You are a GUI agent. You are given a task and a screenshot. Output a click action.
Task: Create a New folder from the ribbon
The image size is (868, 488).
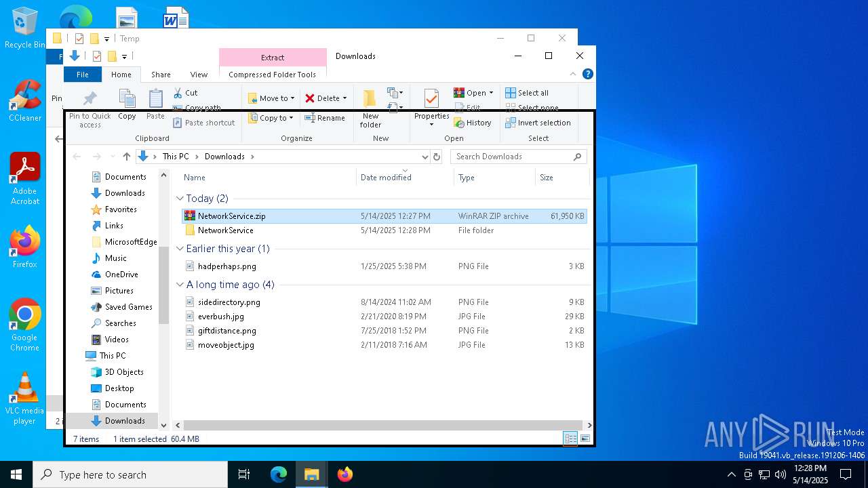point(370,108)
